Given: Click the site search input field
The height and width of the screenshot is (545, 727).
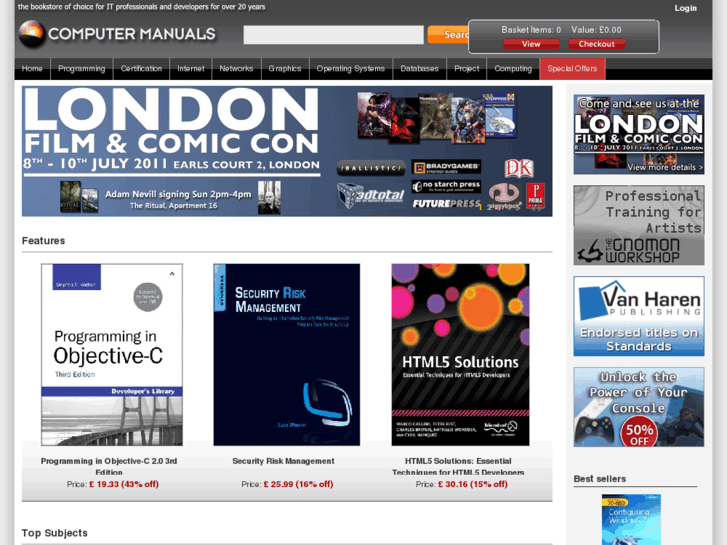Looking at the screenshot, I should coord(333,35).
